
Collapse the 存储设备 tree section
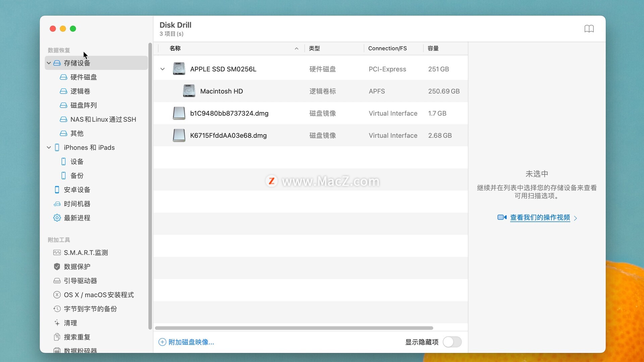click(x=49, y=63)
